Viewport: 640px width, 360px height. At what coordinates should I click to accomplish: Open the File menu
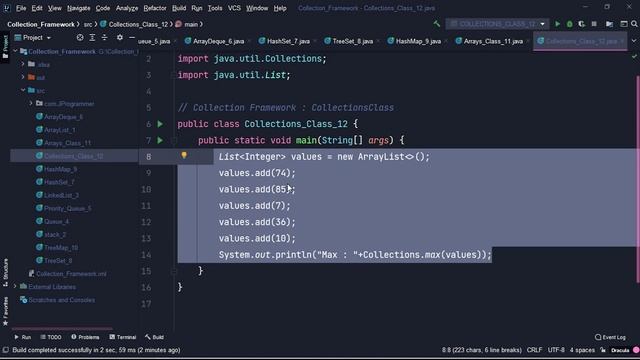[21, 8]
